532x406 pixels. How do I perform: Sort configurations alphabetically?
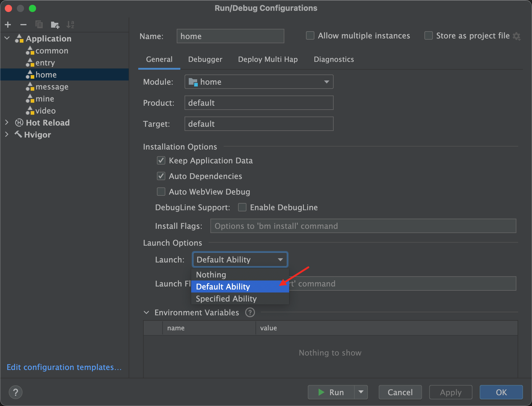70,25
